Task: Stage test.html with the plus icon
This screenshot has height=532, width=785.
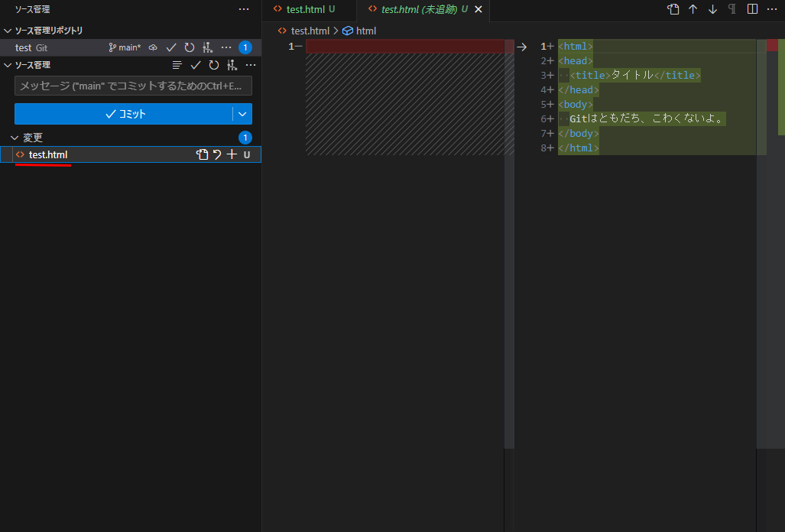Action: [232, 154]
